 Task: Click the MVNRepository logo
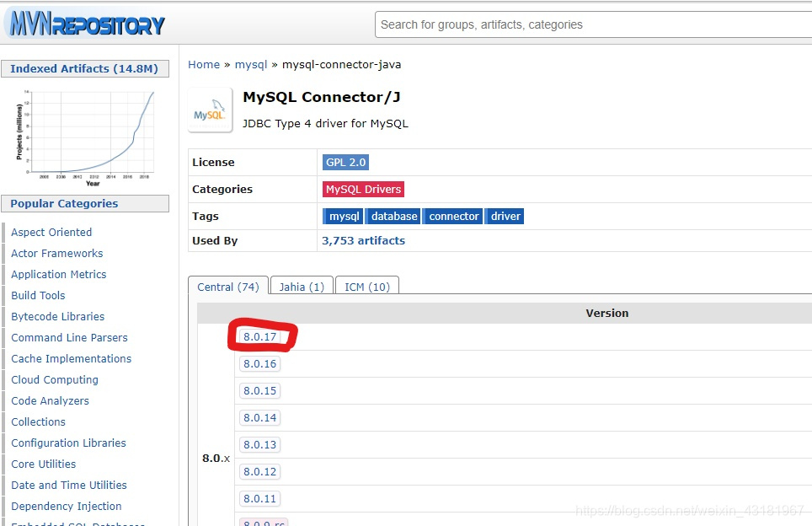coord(87,24)
